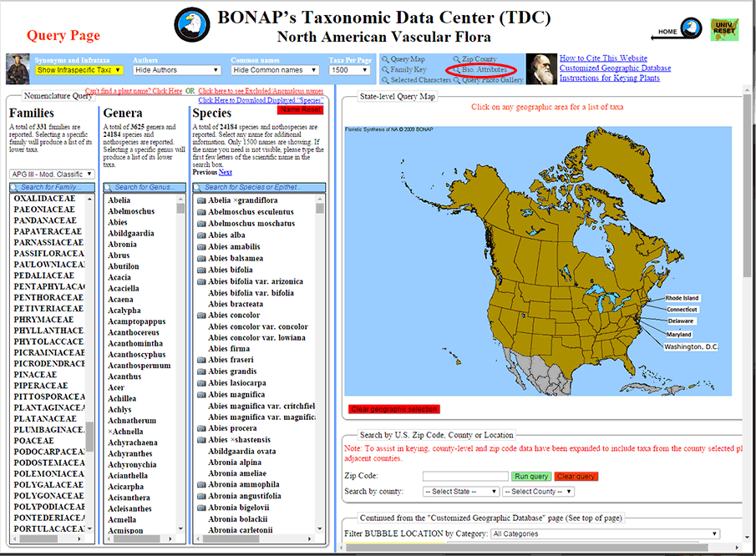The image size is (756, 556).
Task: Click the green Run query button
Action: [x=530, y=476]
